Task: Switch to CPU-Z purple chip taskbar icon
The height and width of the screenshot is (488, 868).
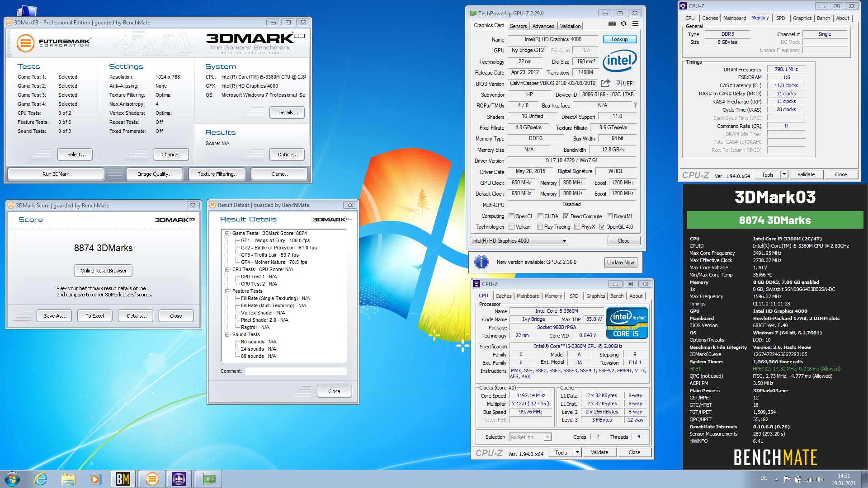Action: [179, 479]
